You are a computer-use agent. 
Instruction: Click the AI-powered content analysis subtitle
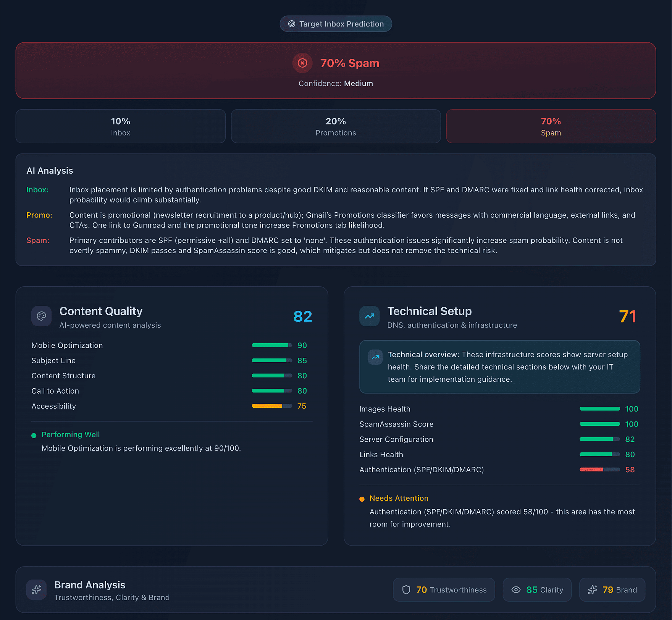click(110, 325)
